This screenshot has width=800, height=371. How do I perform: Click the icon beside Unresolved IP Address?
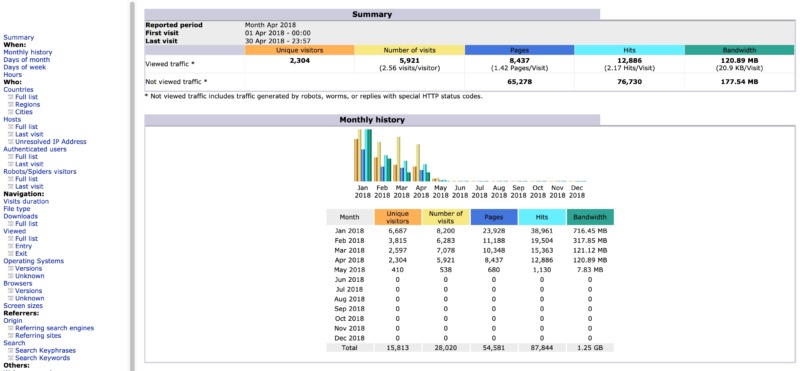click(x=11, y=142)
